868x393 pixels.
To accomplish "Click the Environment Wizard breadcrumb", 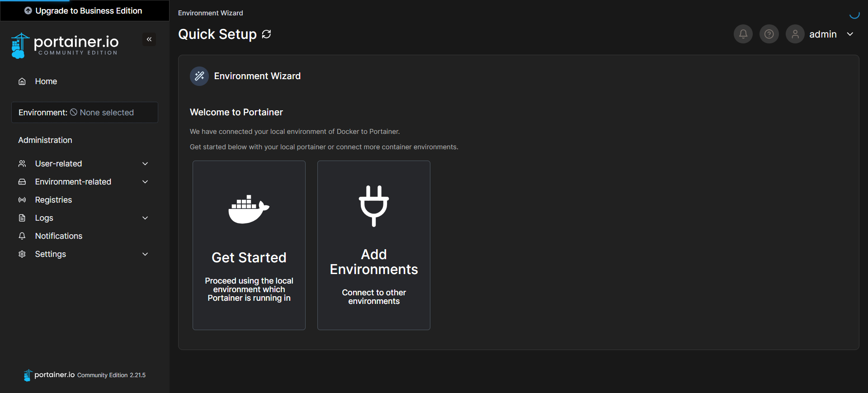I will [x=211, y=13].
